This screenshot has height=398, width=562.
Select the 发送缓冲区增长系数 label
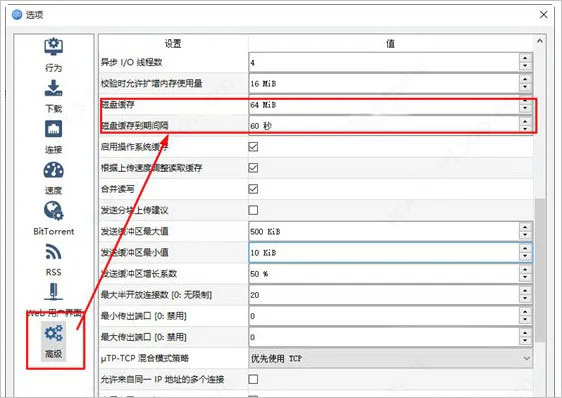tap(139, 274)
